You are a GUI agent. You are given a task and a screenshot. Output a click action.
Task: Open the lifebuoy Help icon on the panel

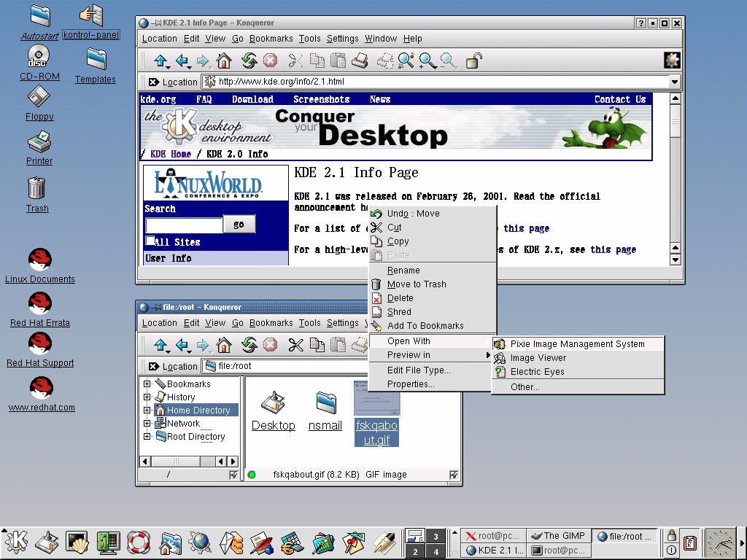(x=139, y=542)
